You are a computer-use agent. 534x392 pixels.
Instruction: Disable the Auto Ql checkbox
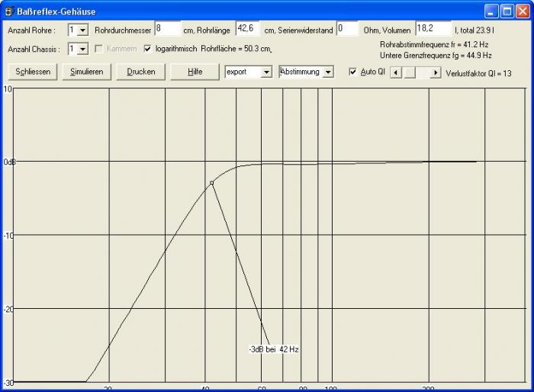[352, 72]
